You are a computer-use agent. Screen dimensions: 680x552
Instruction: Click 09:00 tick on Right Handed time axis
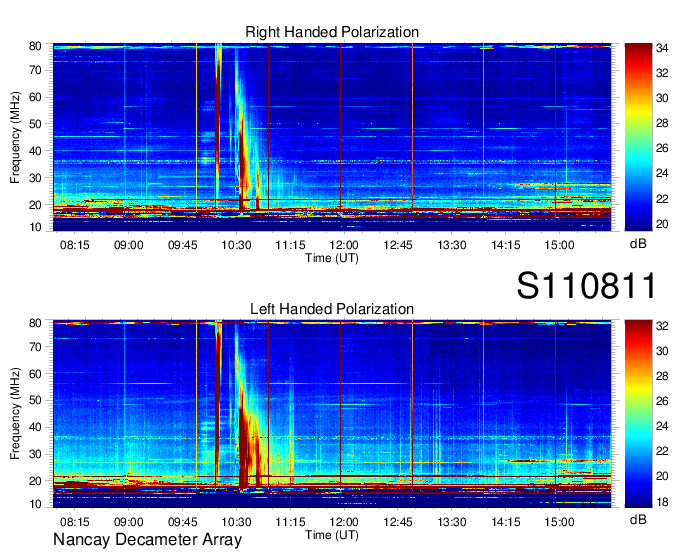click(x=128, y=245)
